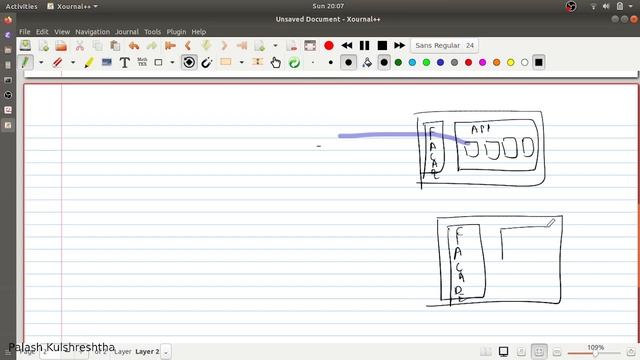Toggle draw rectangle shape tool
The width and height of the screenshot is (640, 360).
pos(158,62)
